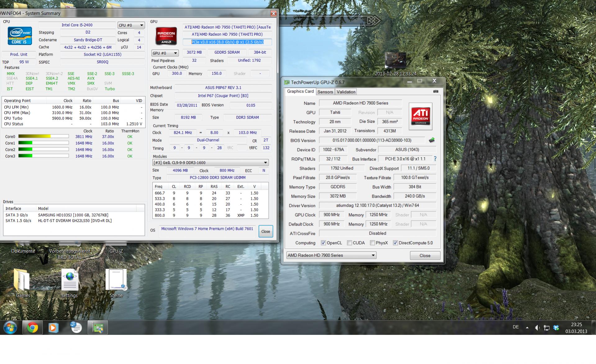Click the Radeon Graphics logo in HWiNFO64
Image resolution: width=596 pixels, height=364 pixels.
click(x=166, y=36)
